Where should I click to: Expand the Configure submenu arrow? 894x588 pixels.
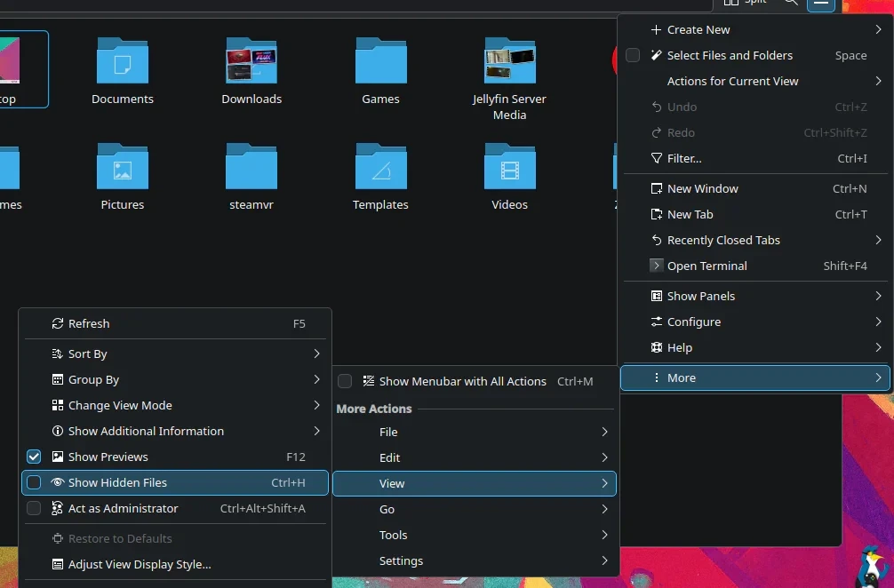coord(878,322)
